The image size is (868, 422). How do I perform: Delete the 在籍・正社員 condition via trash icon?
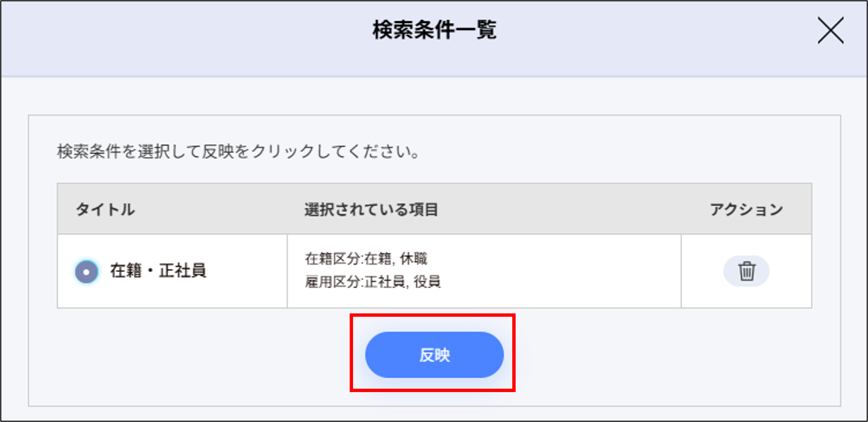click(x=746, y=271)
